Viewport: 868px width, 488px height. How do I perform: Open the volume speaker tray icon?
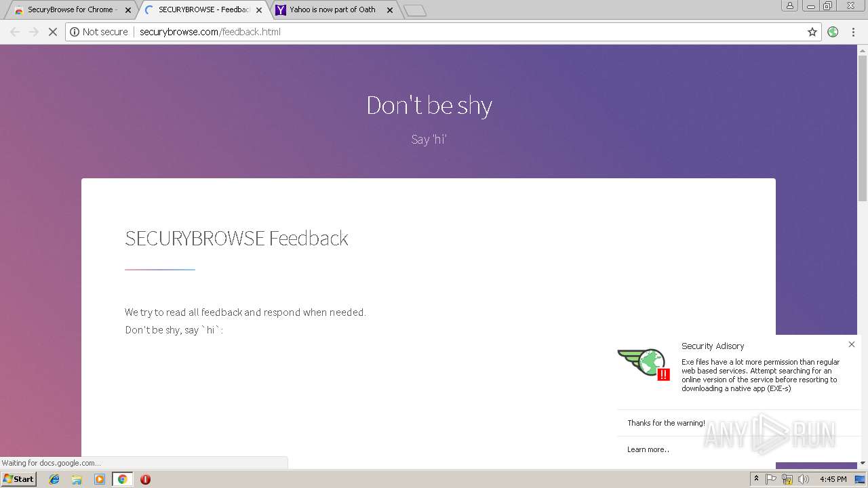pyautogui.click(x=804, y=479)
